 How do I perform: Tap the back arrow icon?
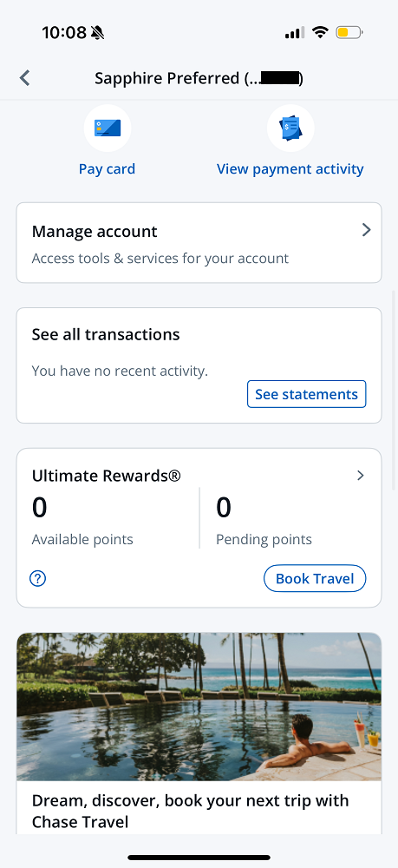tap(24, 78)
